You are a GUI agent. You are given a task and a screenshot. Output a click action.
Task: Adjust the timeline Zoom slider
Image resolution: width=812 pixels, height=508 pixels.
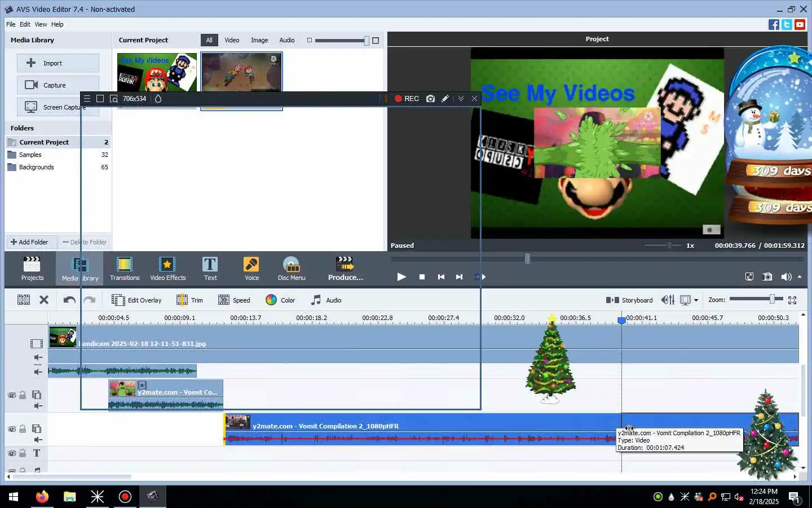773,299
